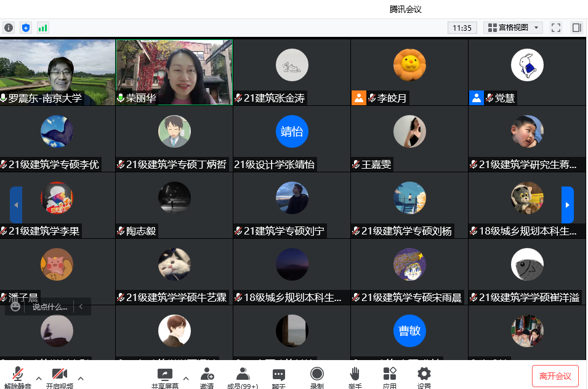Viewport: 588px width, 389px height.
Task: Click the blue security shield icon
Action: point(25,28)
